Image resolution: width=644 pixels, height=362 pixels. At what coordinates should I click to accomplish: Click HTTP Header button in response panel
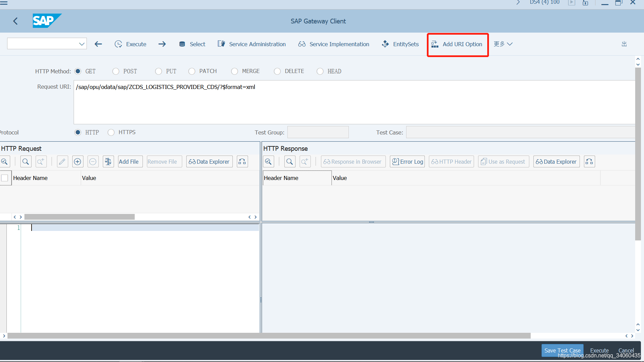coord(451,162)
